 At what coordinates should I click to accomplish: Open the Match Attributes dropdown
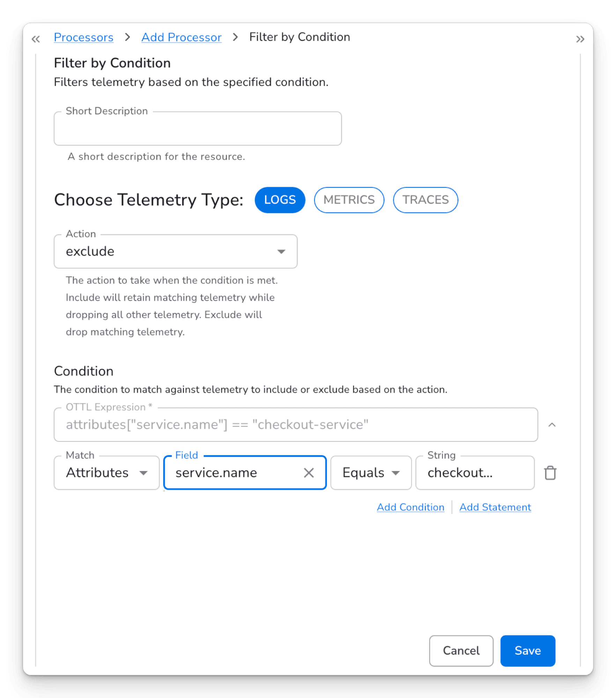pyautogui.click(x=107, y=473)
